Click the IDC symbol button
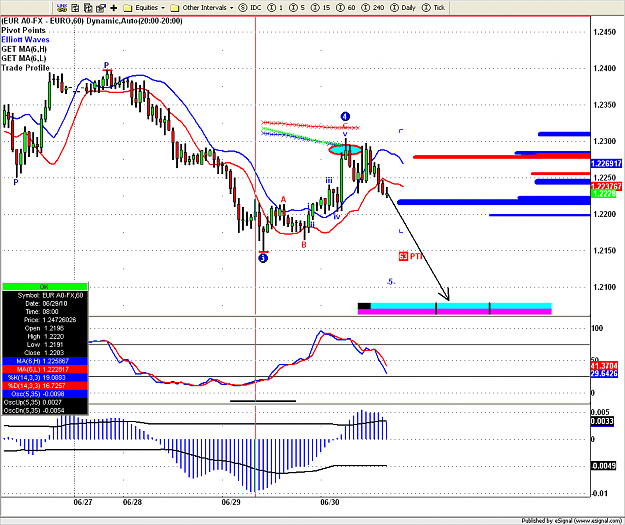This screenshot has width=625, height=525. click(250, 7)
